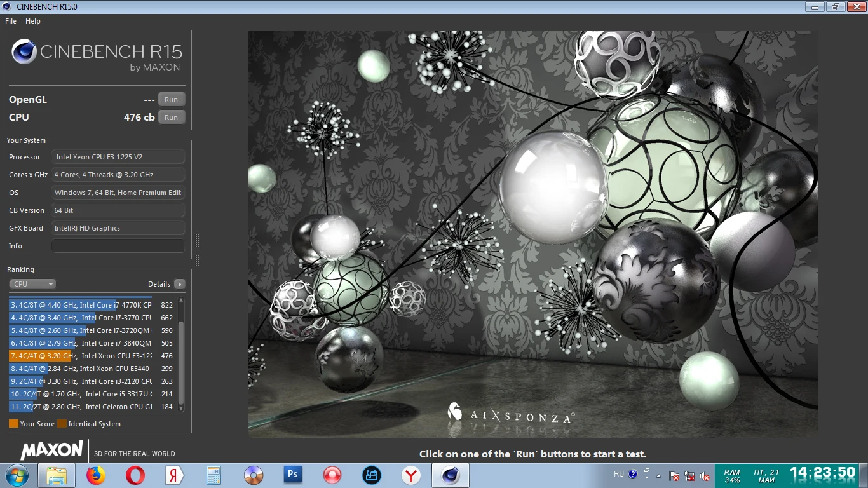Open the Help menu
The width and height of the screenshot is (868, 488).
pos(33,21)
